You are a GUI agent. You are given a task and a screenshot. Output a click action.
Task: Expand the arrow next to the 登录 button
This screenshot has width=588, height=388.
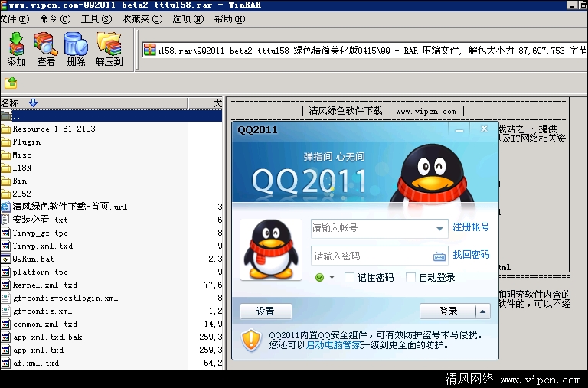482,311
